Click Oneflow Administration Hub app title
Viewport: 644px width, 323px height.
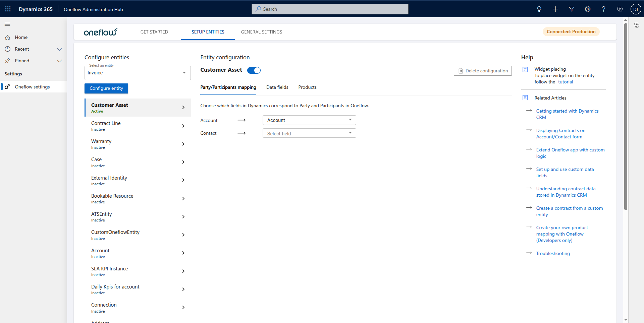click(x=93, y=9)
